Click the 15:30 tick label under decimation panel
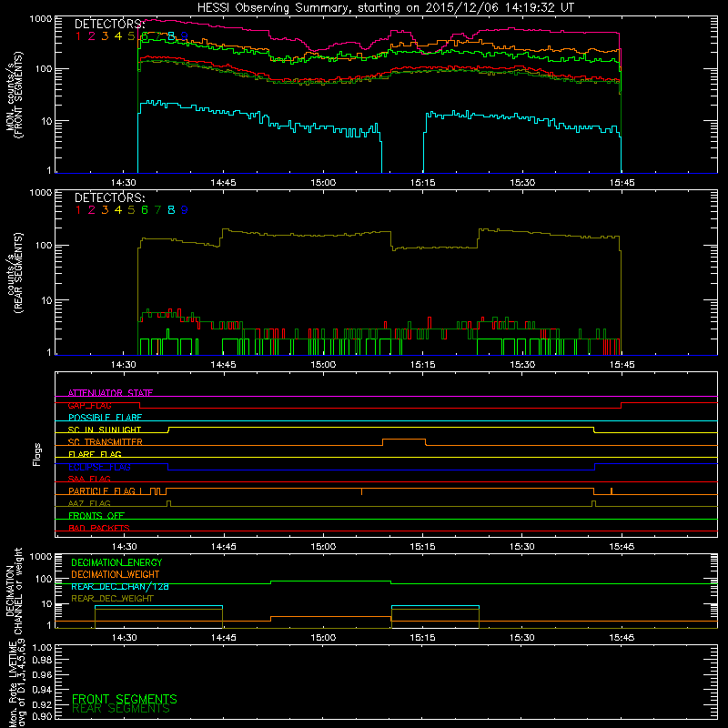Viewport: 728px width, 728px height. click(522, 638)
